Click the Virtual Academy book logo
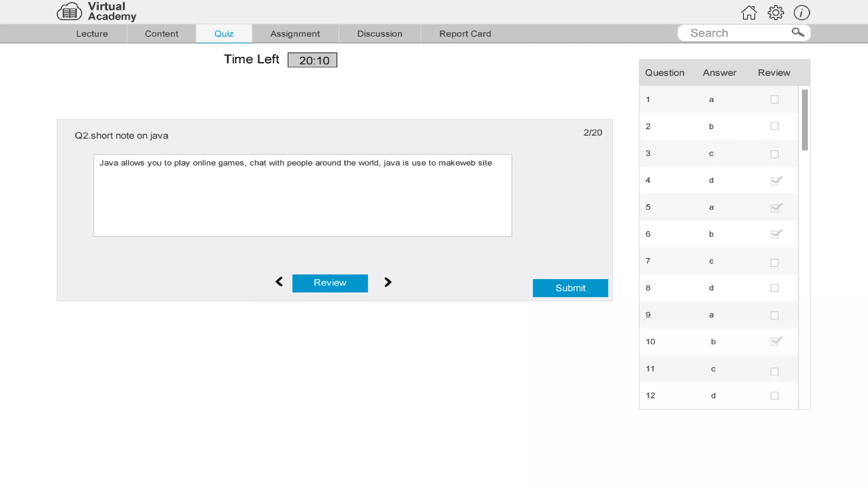The width and height of the screenshot is (868, 488). tap(69, 12)
